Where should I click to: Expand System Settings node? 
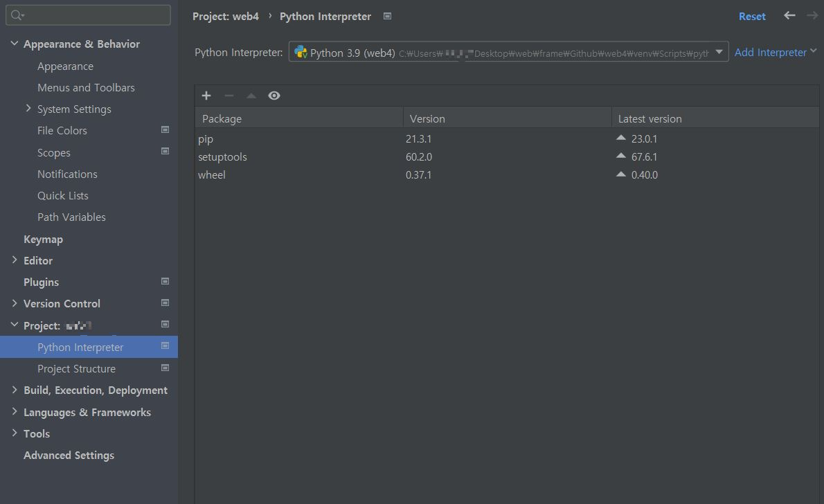click(28, 108)
